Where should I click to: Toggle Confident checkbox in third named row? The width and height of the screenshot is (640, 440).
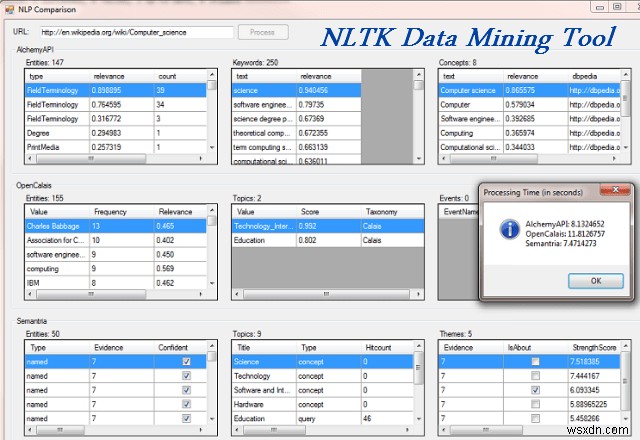coord(186,390)
